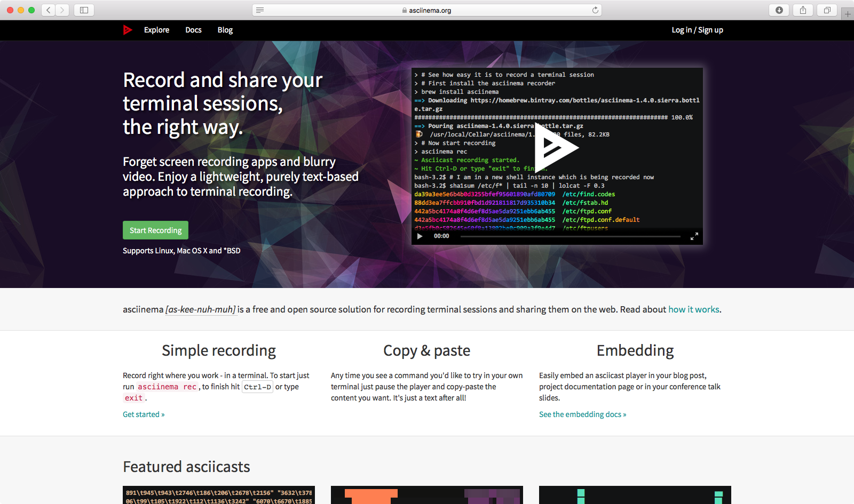Screen dimensions: 854x504
Task: Click the 'brew install asciinema' terminal line
Action: tap(460, 92)
